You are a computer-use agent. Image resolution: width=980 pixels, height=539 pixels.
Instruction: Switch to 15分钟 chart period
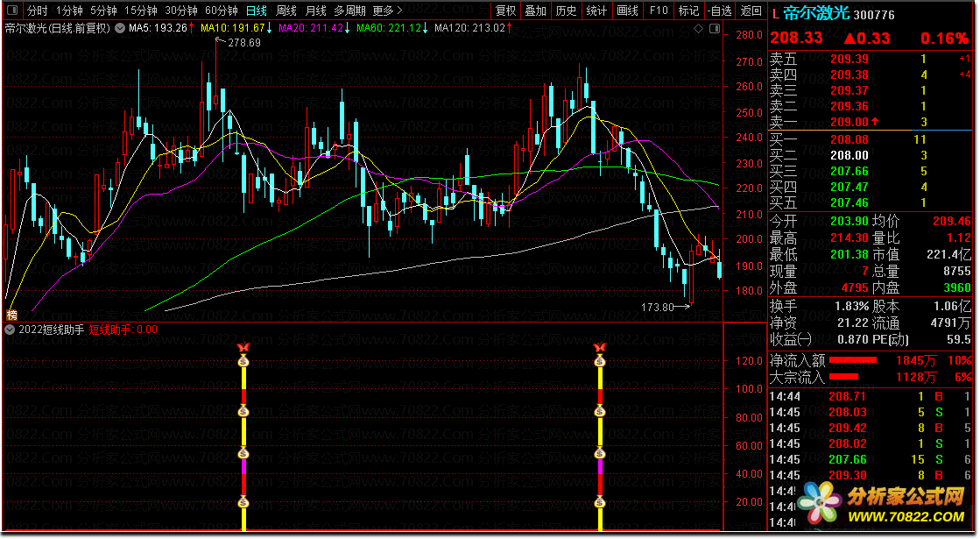pos(141,11)
